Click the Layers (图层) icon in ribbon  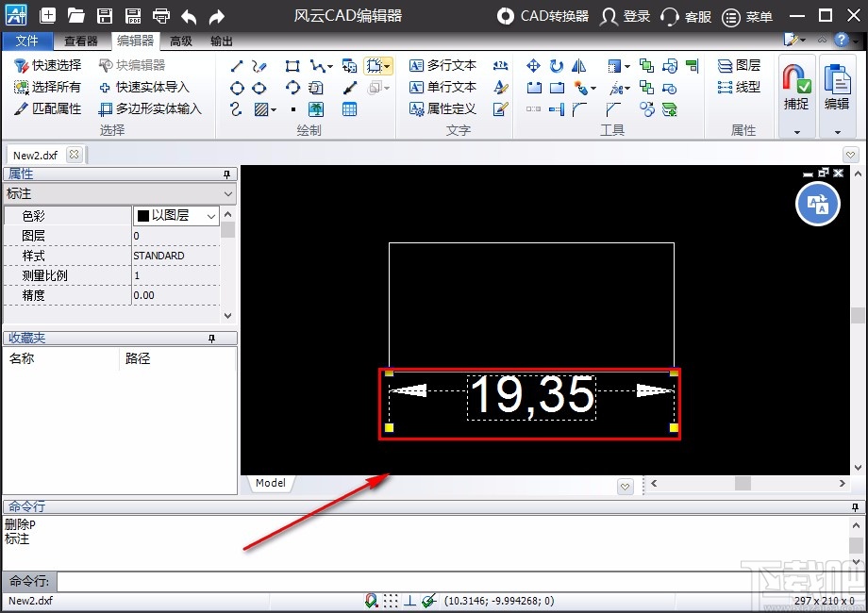pos(738,65)
